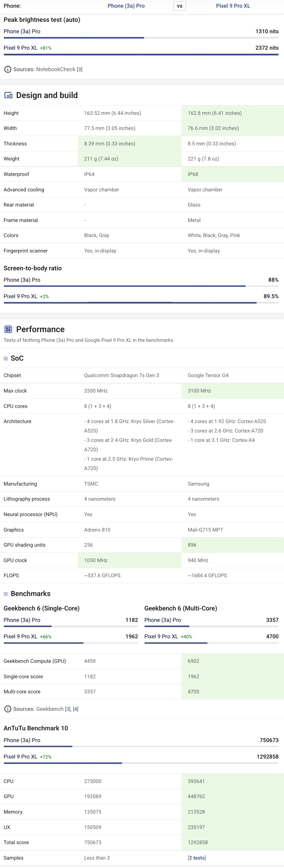Click the Pixel 9 Pro XL screen-to-body bar

(141, 303)
